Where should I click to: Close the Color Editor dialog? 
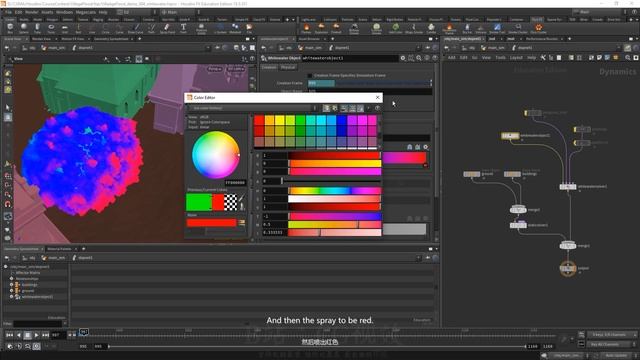378,98
